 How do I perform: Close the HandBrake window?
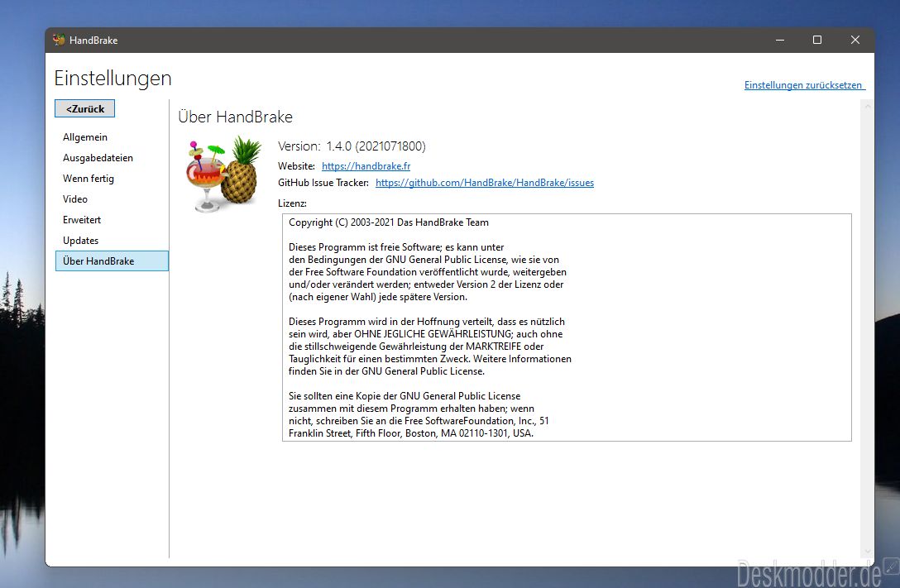855,41
